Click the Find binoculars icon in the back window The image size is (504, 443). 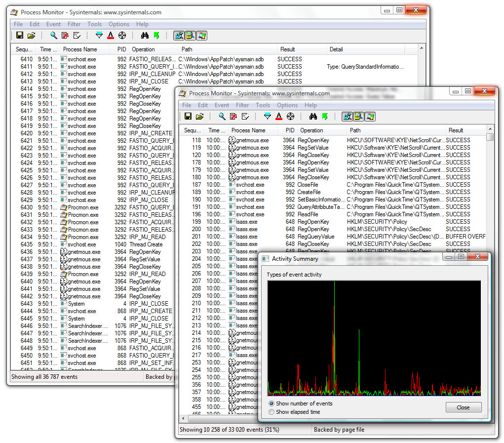(145, 36)
